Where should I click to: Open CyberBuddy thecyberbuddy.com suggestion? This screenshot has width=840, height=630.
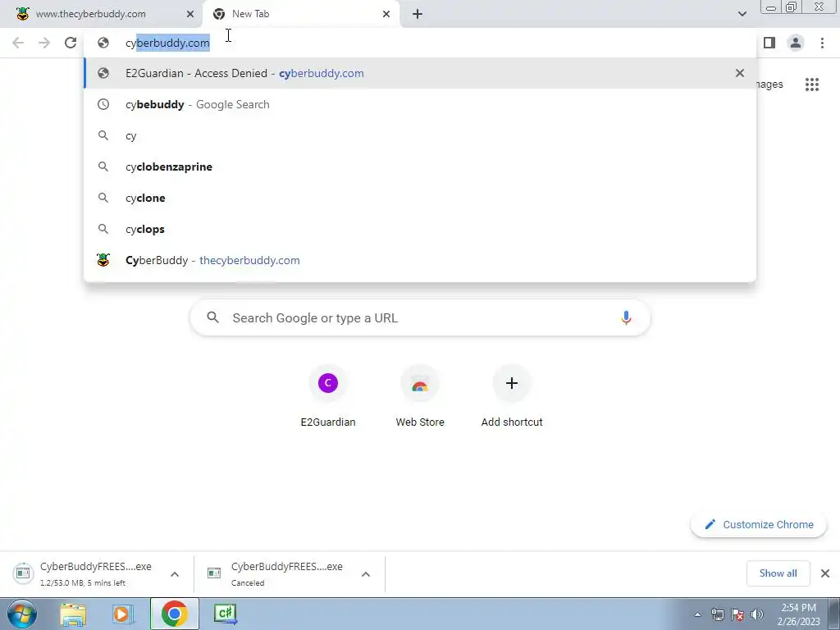click(420, 260)
